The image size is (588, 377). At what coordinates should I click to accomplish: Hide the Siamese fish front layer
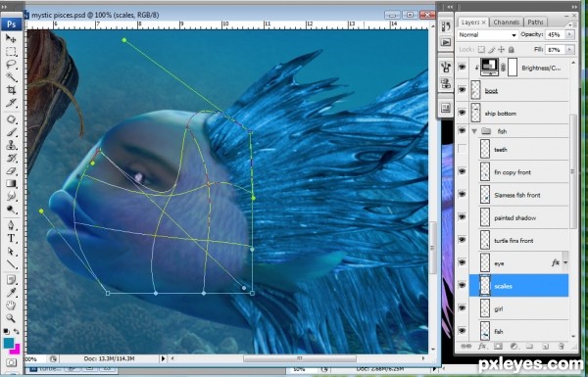462,194
